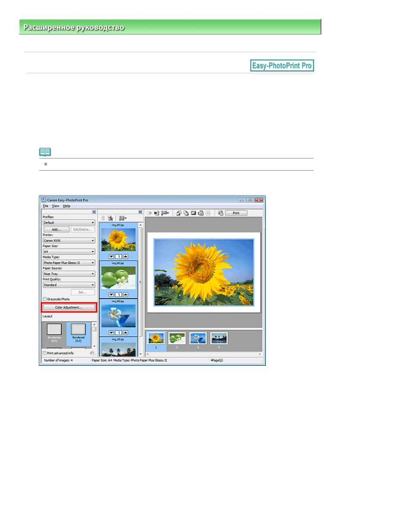Viewport: 411px width, 532px height.
Task: Click the copies field of the sunflower image
Action: click(x=118, y=257)
